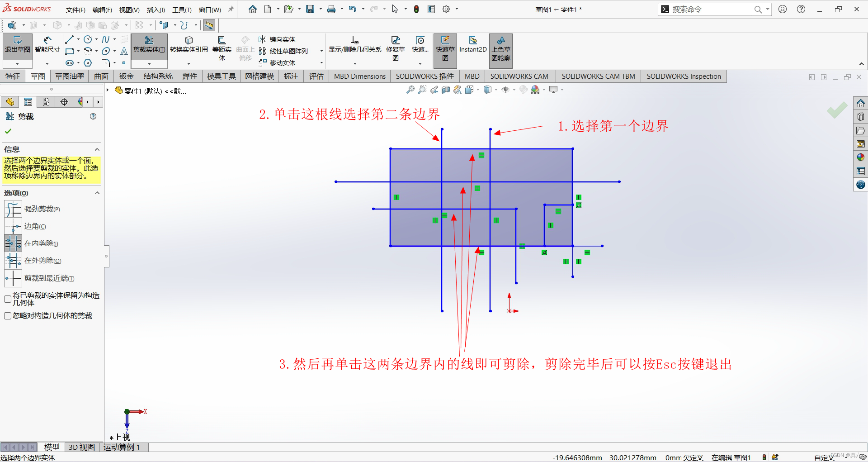868x462 pixels.
Task: Click Linear Sketch Pattern (线性草图阵列)
Action: pyautogui.click(x=283, y=51)
